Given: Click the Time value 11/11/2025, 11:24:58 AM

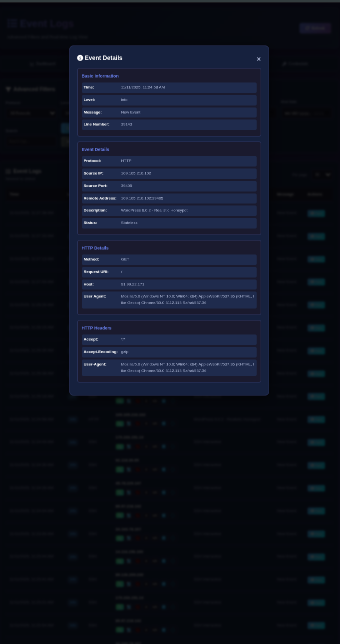Looking at the screenshot, I should (143, 87).
